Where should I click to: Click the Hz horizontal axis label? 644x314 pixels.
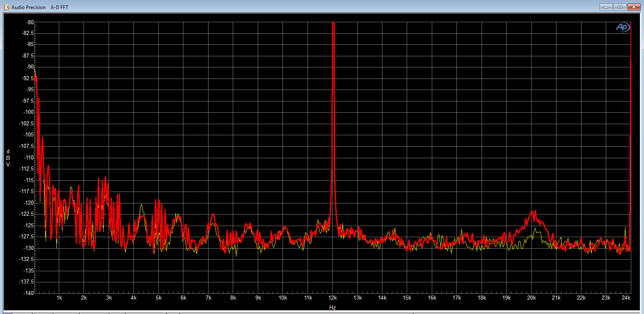pos(333,307)
